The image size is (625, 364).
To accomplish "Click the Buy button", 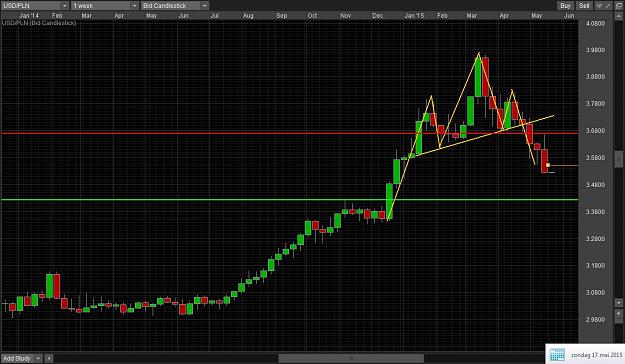I will [x=565, y=6].
